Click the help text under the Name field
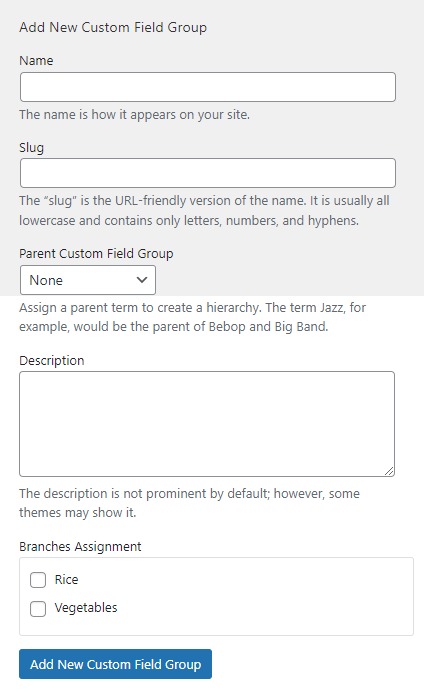Viewport: 424px width, 694px height. click(x=135, y=115)
